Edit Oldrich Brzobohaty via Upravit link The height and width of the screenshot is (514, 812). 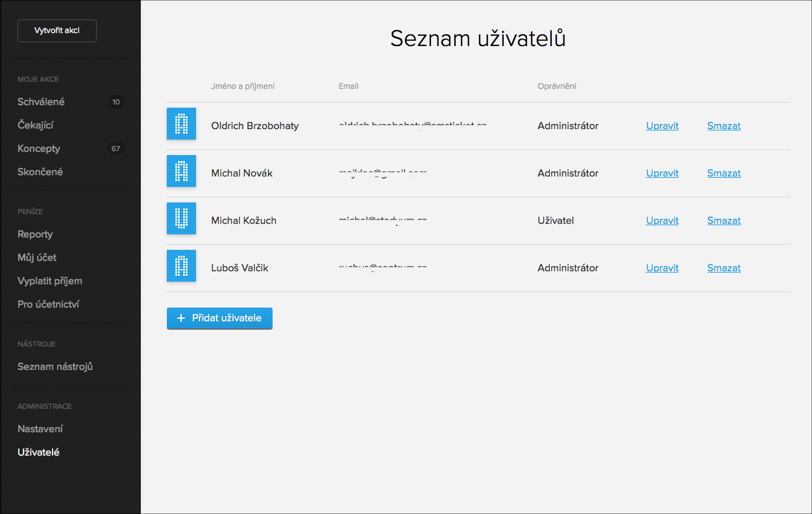(x=662, y=126)
